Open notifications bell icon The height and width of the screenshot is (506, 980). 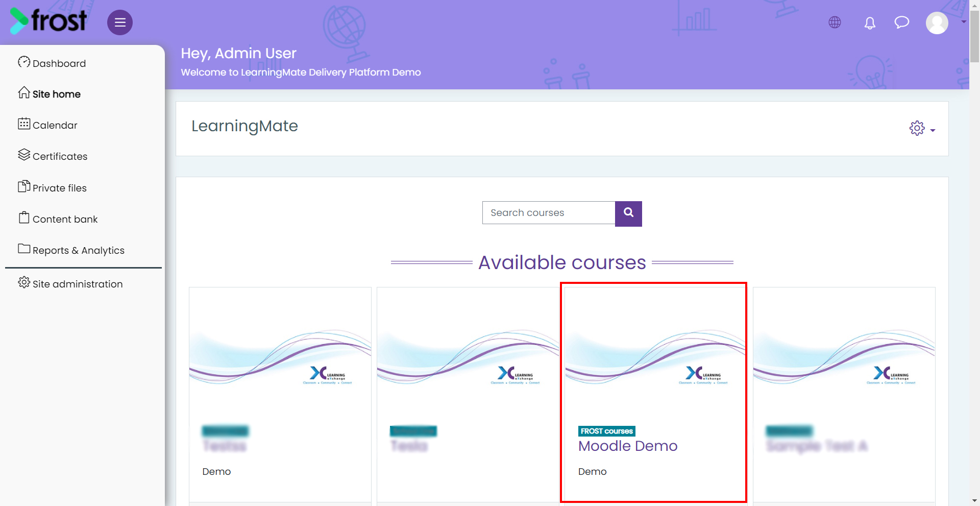(x=870, y=23)
